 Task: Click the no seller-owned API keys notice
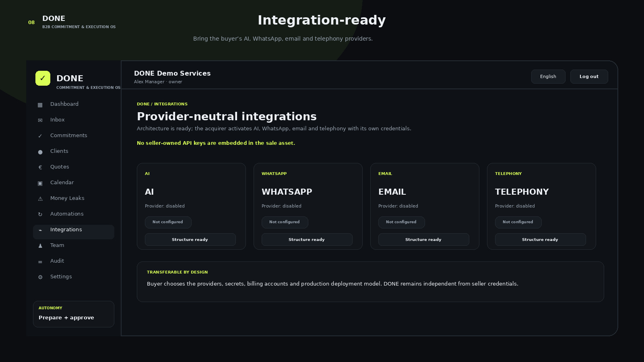(x=216, y=143)
